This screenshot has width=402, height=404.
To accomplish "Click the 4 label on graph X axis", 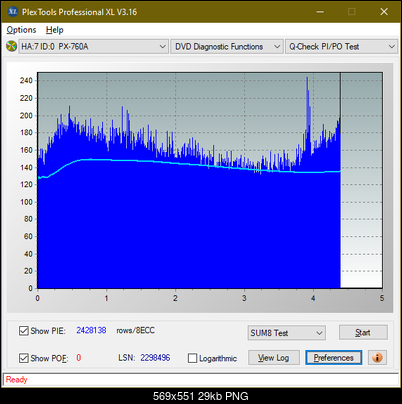I will click(x=313, y=298).
